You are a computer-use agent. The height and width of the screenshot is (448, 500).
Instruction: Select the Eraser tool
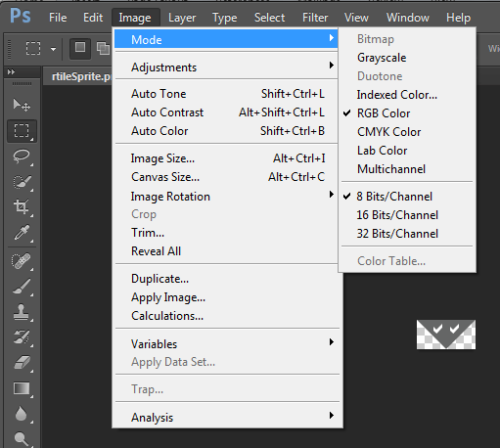(x=22, y=363)
